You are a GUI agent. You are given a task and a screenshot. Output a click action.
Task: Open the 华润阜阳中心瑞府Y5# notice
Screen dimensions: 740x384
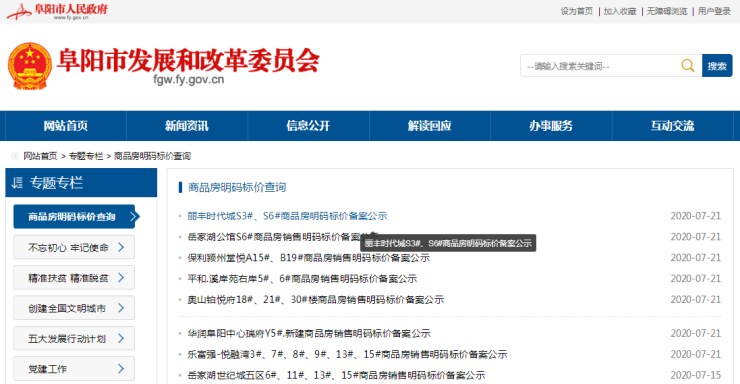pyautogui.click(x=309, y=334)
